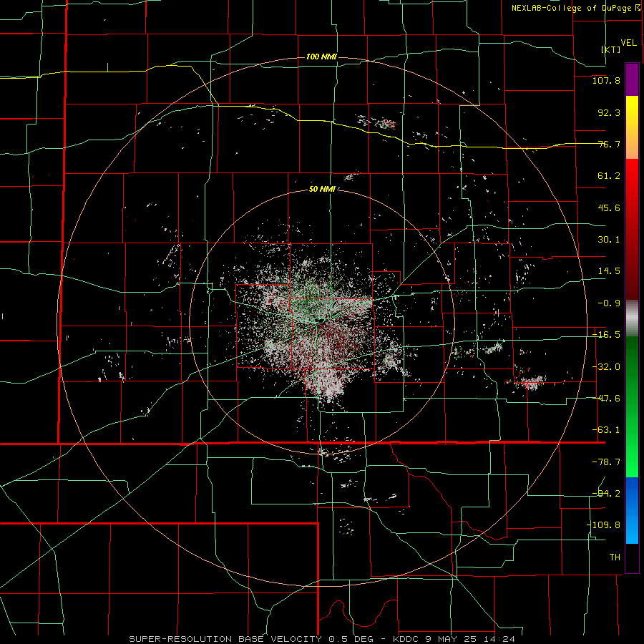Select the -78.7 value on the velocity scale
644x644 pixels.
(606, 462)
